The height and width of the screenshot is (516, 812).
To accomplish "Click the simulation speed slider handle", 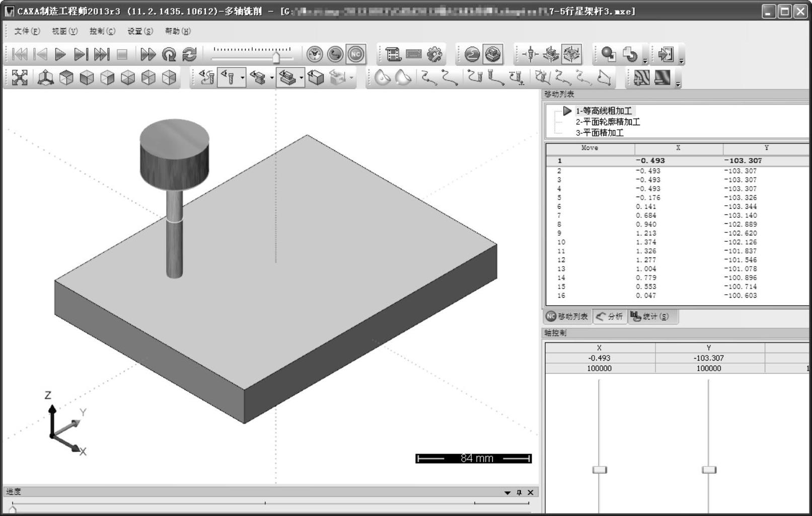I will tap(276, 58).
